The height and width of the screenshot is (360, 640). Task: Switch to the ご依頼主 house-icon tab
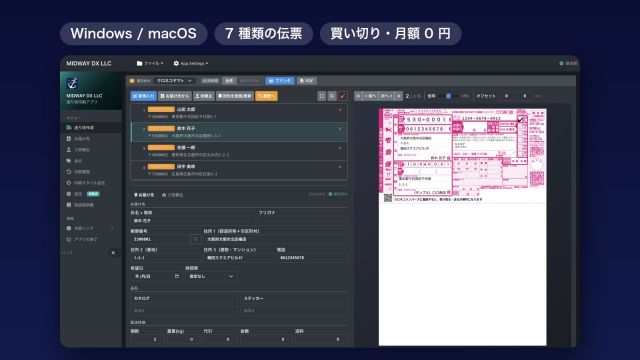click(173, 195)
